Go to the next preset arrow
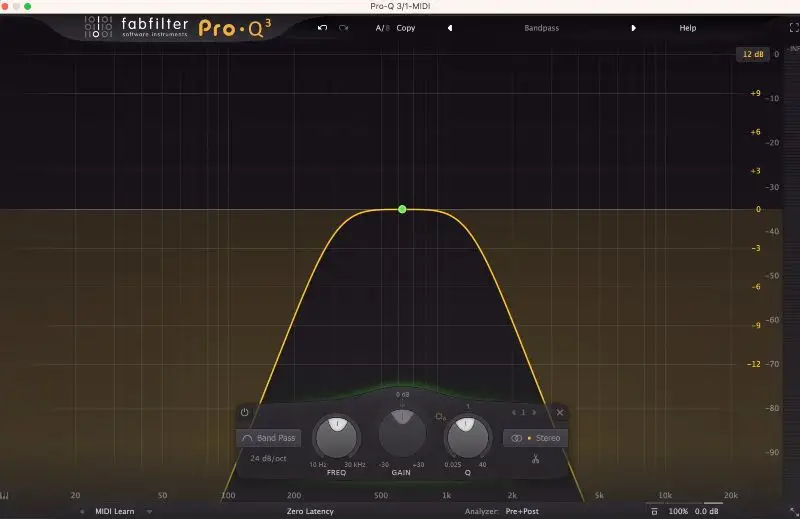The image size is (800, 519). (x=633, y=28)
